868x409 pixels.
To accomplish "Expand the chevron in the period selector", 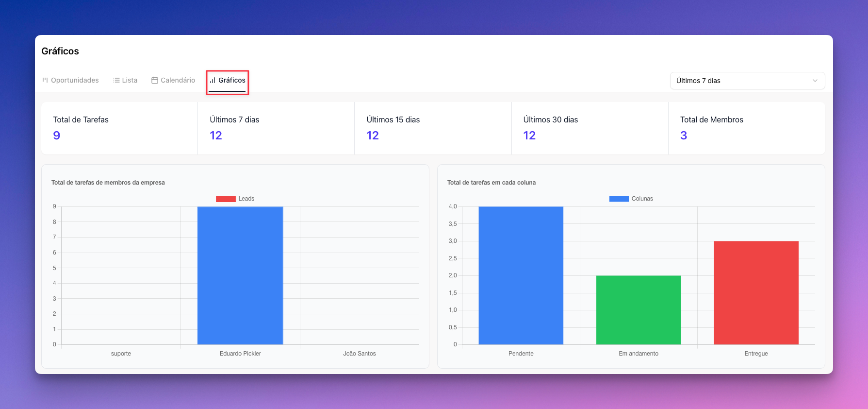I will 815,81.
